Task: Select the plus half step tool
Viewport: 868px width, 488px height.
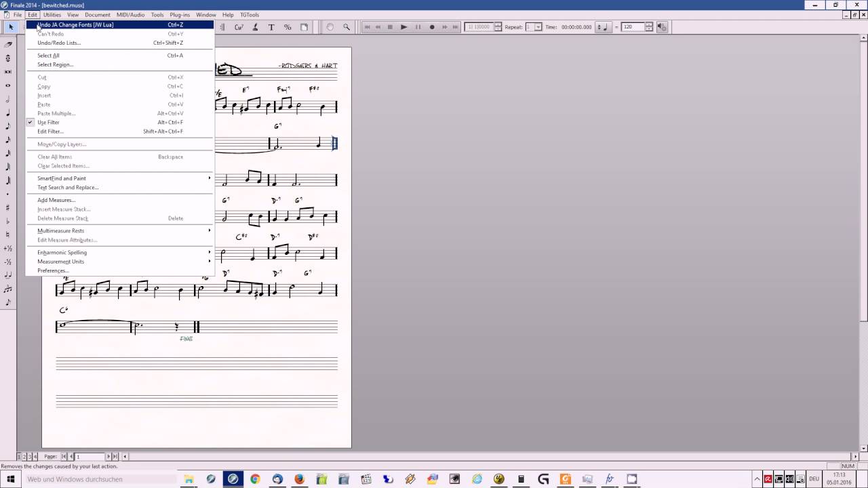Action: [7, 248]
